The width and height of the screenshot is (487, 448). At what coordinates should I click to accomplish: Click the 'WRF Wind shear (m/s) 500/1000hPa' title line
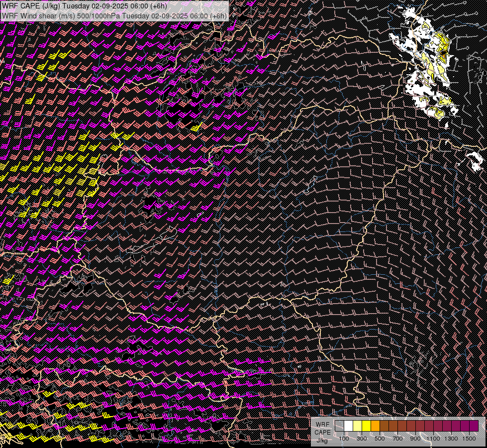pyautogui.click(x=114, y=16)
